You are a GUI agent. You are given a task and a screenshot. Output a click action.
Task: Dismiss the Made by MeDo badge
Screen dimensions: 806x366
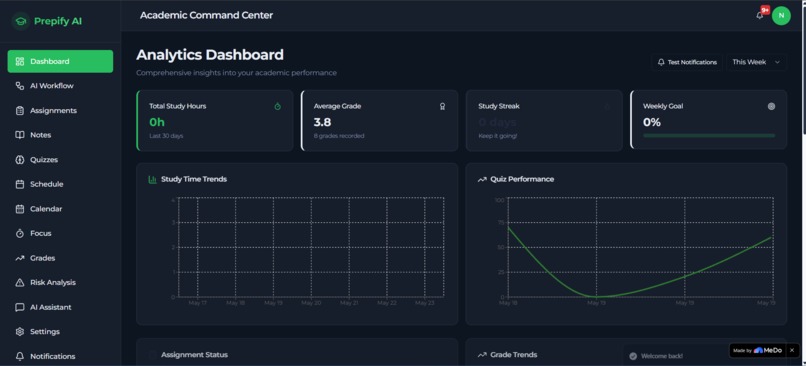tap(792, 350)
